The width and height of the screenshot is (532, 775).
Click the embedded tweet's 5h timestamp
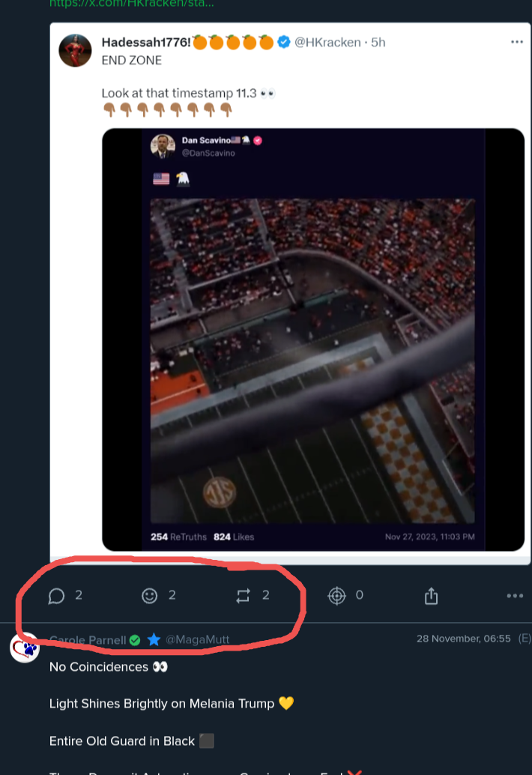(x=378, y=42)
